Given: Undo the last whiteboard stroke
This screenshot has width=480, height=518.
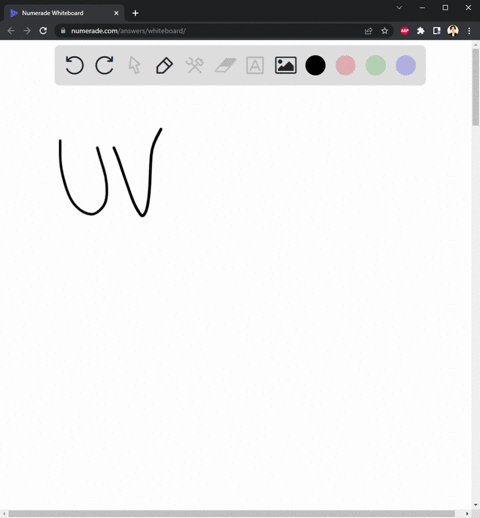Looking at the screenshot, I should 74,65.
